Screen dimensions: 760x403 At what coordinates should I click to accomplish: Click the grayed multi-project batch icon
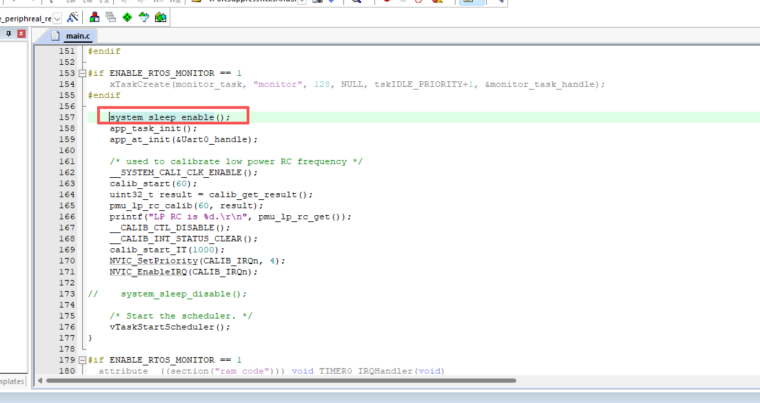[110, 18]
